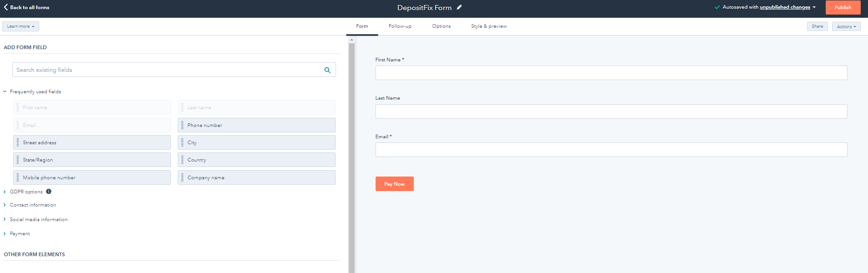The width and height of the screenshot is (868, 273).
Task: Switch to the Options tab
Action: 442,26
